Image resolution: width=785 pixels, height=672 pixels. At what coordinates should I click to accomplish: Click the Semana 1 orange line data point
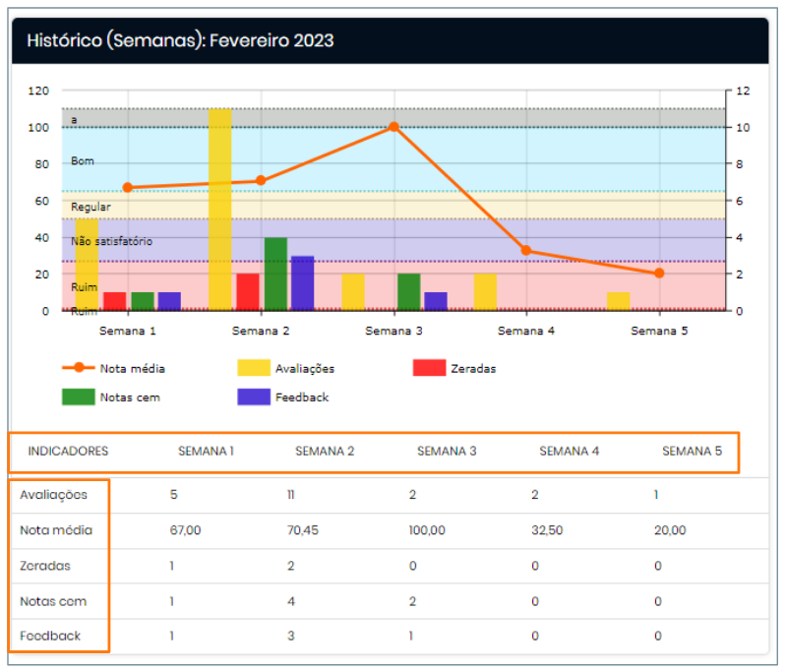pos(128,187)
